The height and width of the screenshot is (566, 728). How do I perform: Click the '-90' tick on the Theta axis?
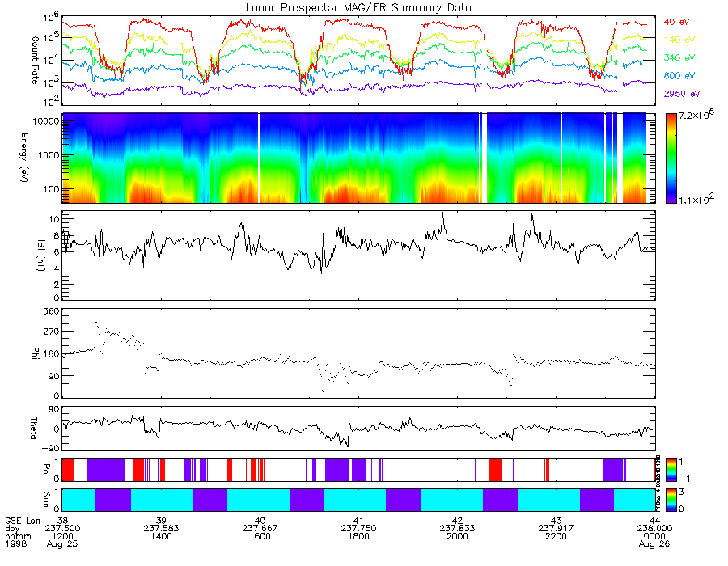click(51, 449)
